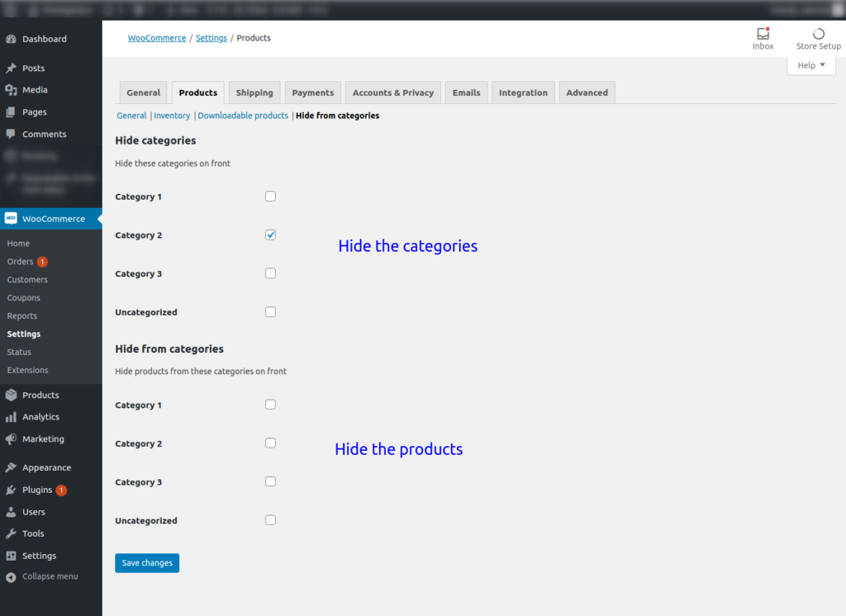
Task: Click the Store Setup progress icon
Action: point(817,36)
